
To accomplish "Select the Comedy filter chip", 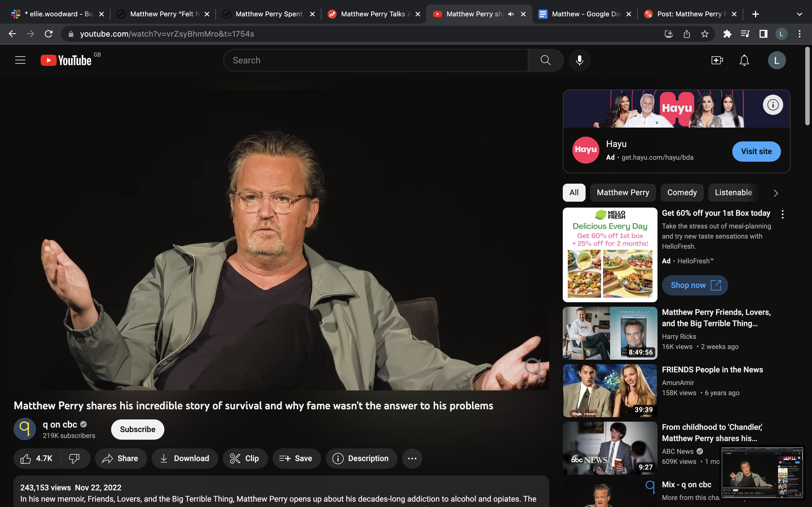I will click(x=682, y=192).
